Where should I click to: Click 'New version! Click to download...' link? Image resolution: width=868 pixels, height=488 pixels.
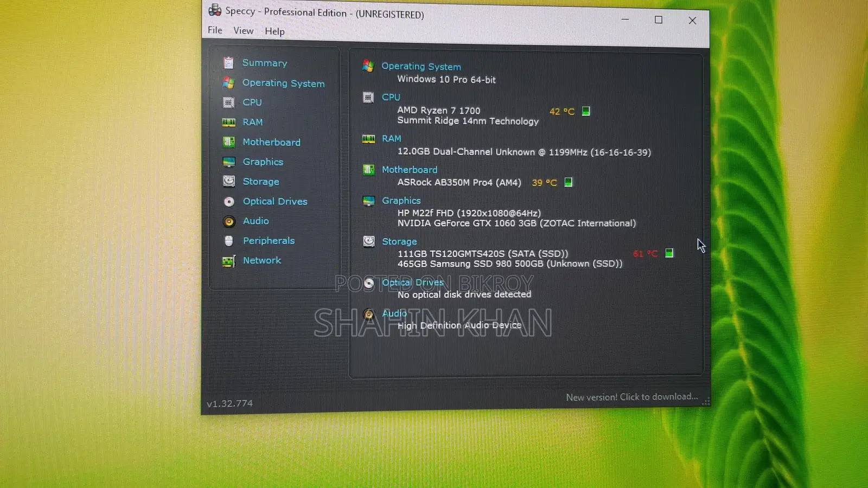(632, 397)
